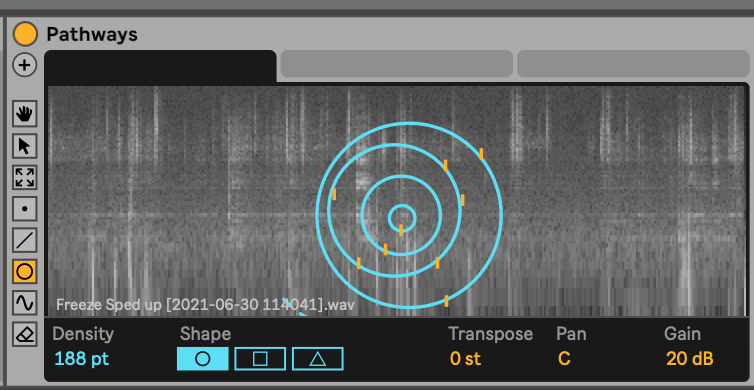754x390 pixels.
Task: Select the arrow pointer tool
Action: point(25,146)
